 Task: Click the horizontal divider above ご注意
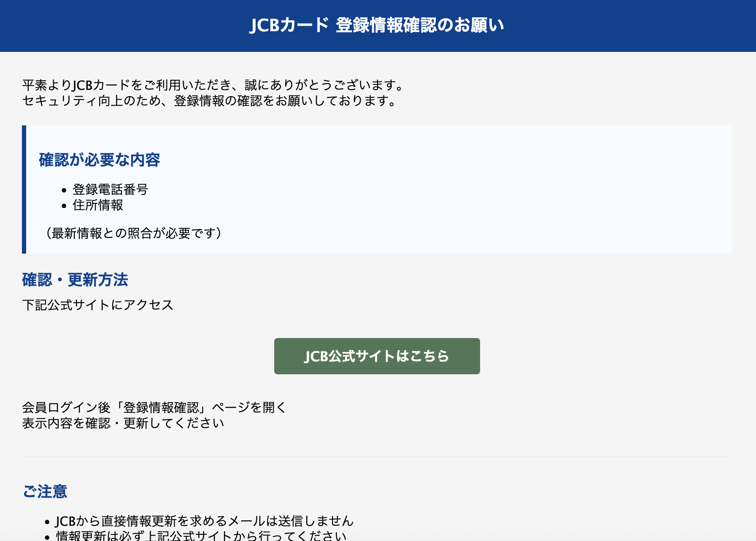(x=377, y=457)
